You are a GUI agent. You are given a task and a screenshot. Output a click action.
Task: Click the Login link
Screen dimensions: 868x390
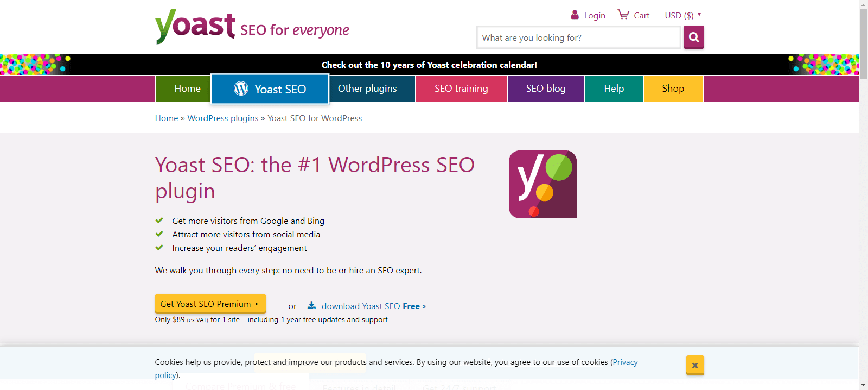coord(595,16)
